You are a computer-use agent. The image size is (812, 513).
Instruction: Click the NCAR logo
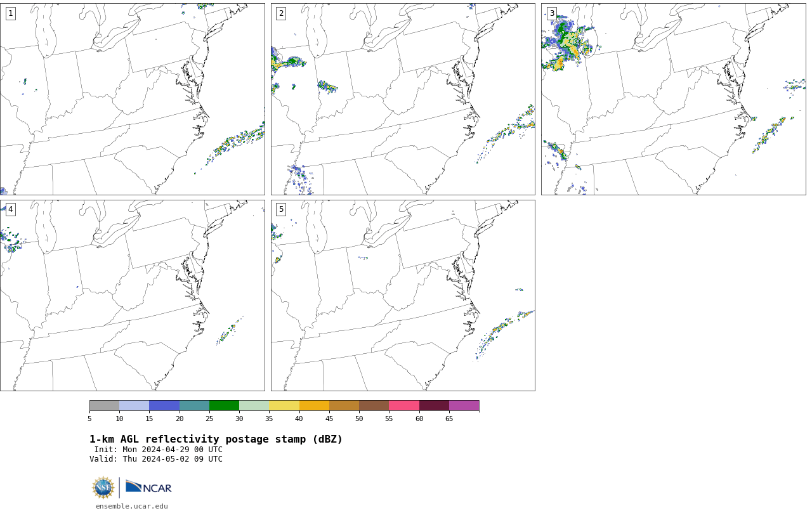pyautogui.click(x=148, y=487)
